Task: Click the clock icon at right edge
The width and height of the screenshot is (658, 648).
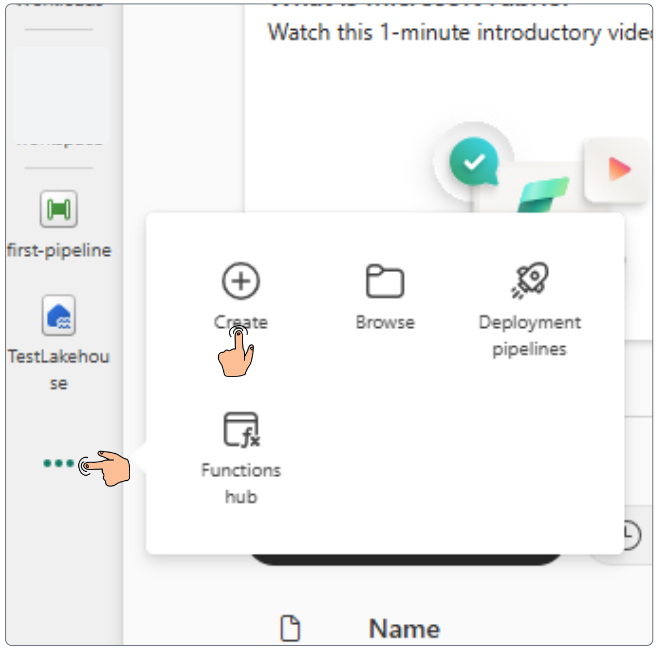Action: click(627, 536)
